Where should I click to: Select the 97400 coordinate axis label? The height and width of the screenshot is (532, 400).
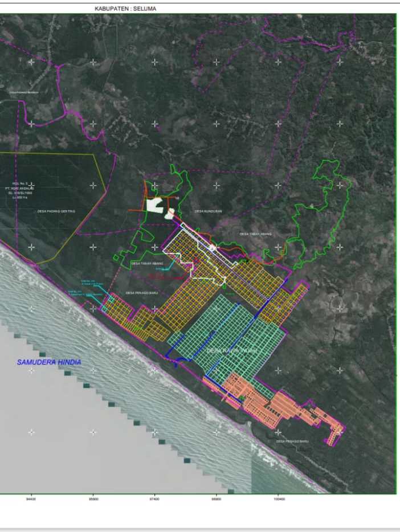pyautogui.click(x=154, y=499)
